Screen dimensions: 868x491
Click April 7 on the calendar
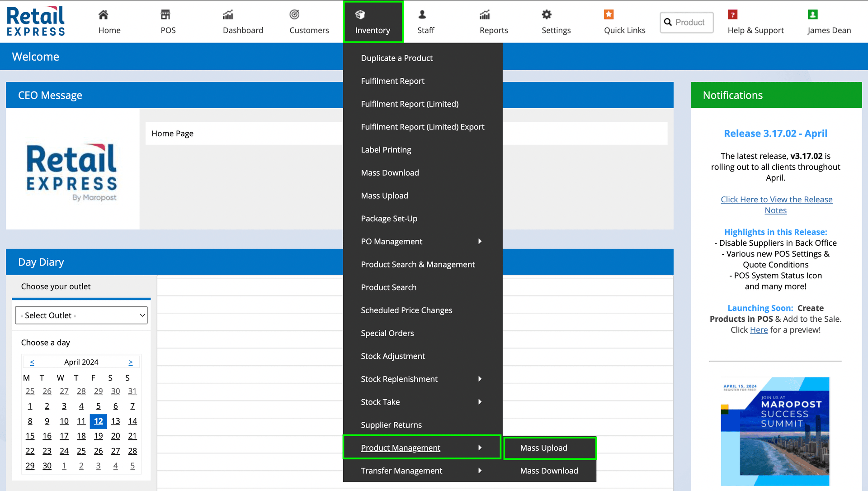(132, 406)
